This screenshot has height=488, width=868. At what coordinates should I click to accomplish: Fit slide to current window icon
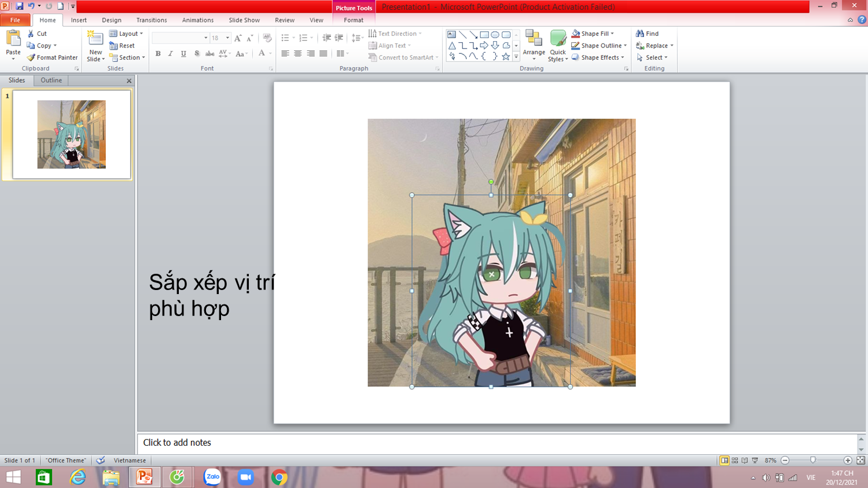coord(860,460)
